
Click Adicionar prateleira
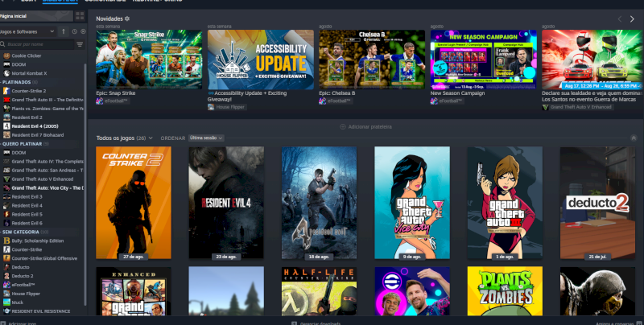365,127
